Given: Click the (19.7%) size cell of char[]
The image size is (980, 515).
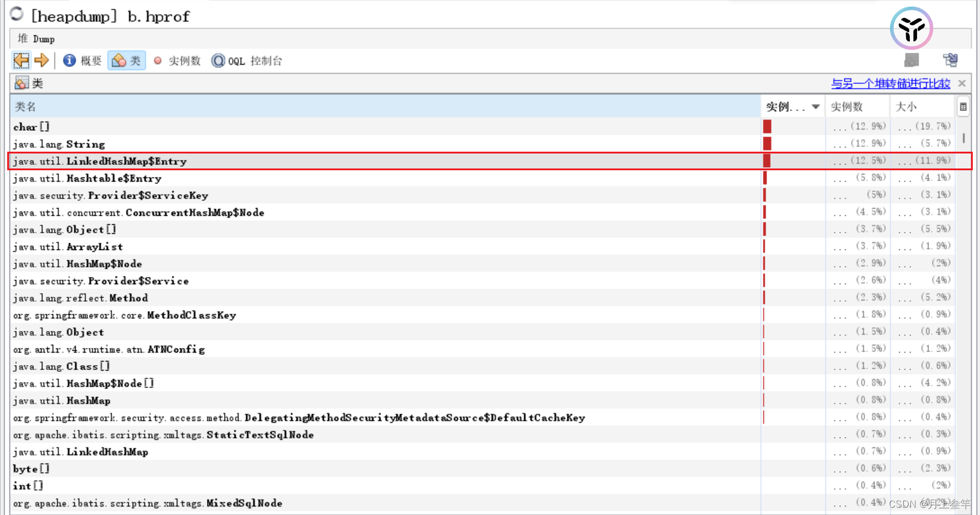Looking at the screenshot, I should click(924, 127).
